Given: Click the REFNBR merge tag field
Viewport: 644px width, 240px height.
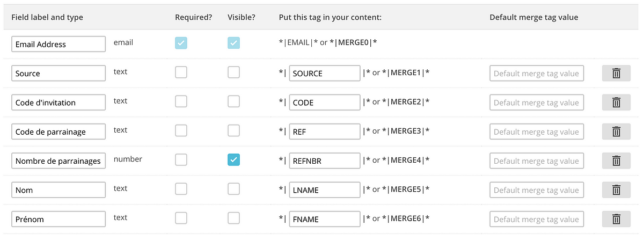Looking at the screenshot, I should point(325,161).
